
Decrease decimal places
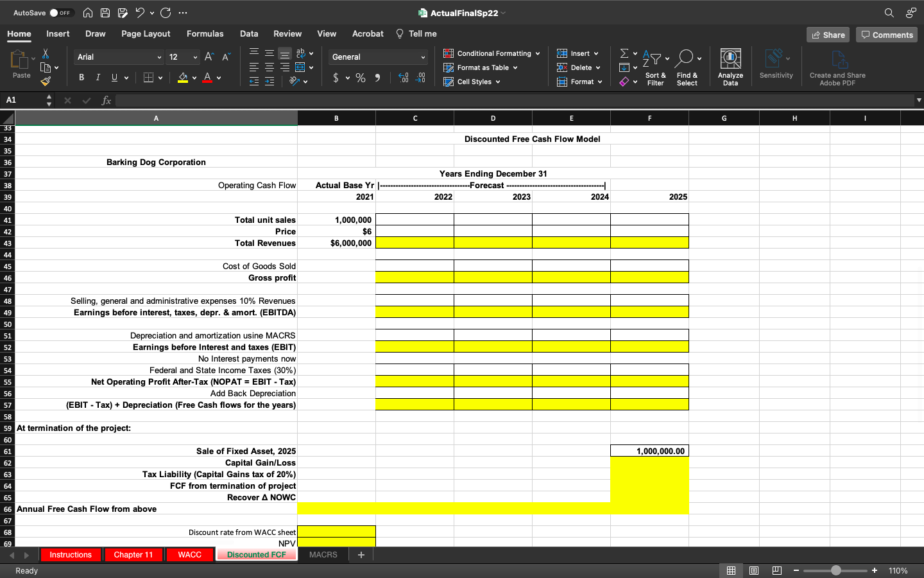(x=420, y=78)
